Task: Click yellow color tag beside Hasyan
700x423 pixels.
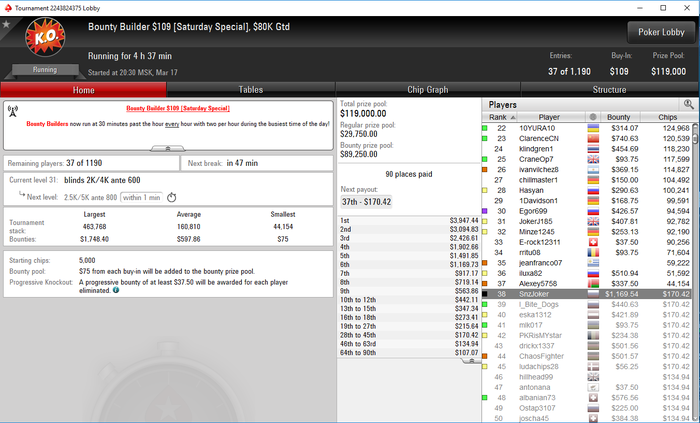Action: click(485, 191)
